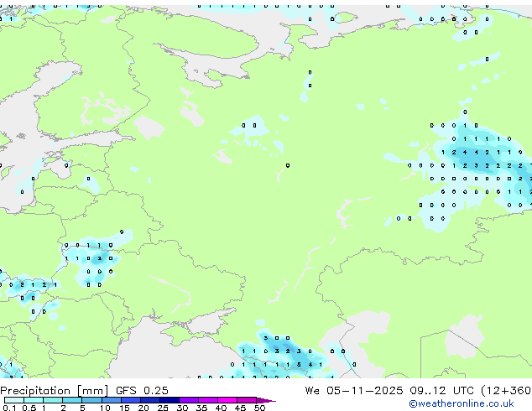Click the '15' legend scale label
This screenshot has width=532, height=411.
(x=124, y=408)
